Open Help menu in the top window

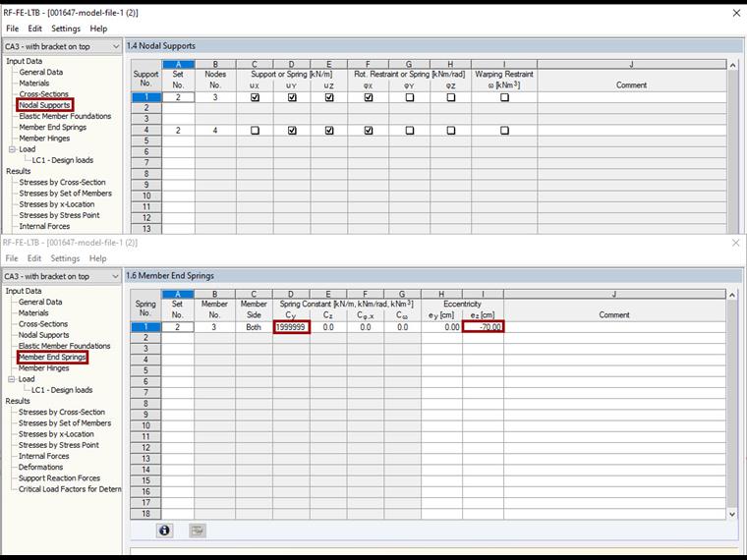[x=98, y=28]
